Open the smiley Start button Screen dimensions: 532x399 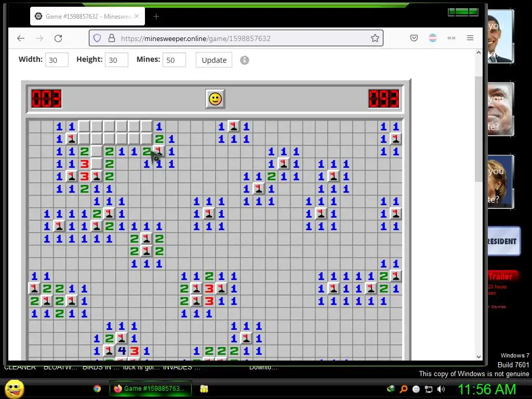point(15,389)
